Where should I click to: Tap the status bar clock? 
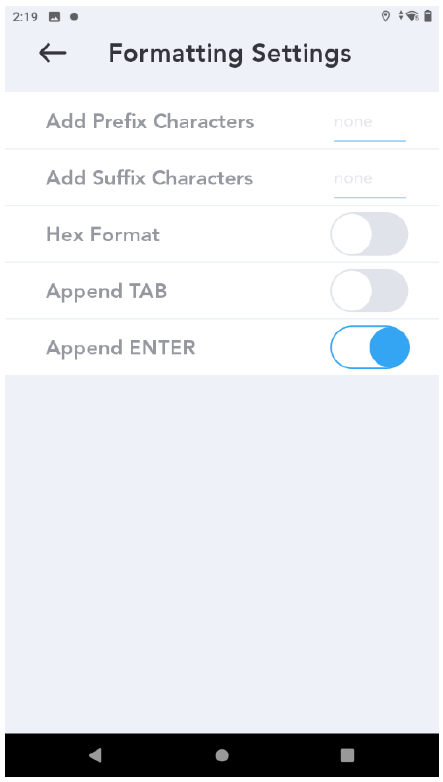(25, 17)
